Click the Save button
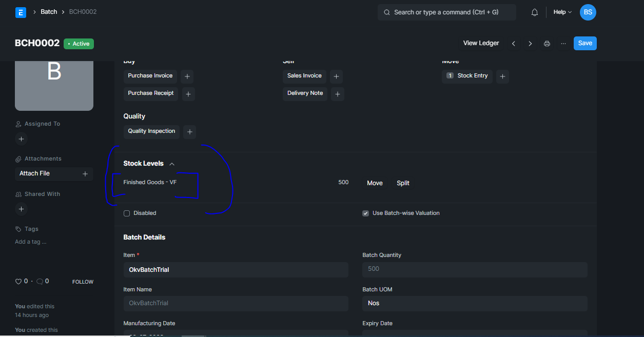The width and height of the screenshot is (644, 337). pos(585,44)
